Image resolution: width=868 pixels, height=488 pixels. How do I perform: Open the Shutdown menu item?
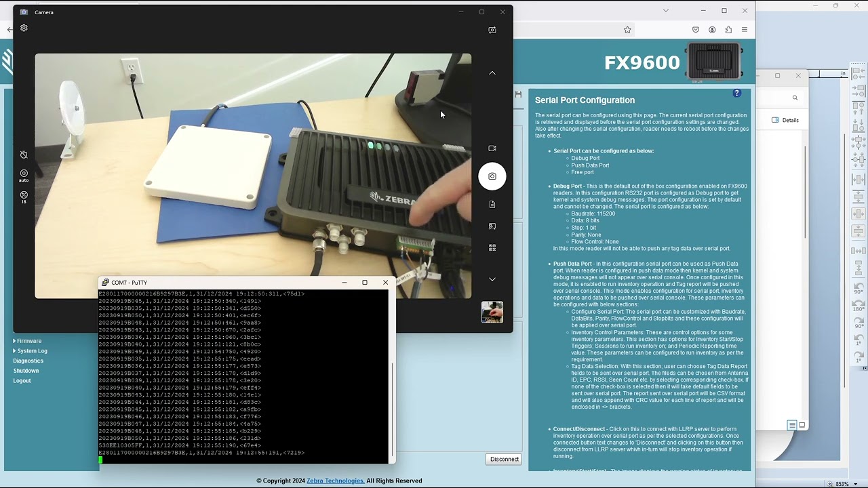click(x=26, y=371)
